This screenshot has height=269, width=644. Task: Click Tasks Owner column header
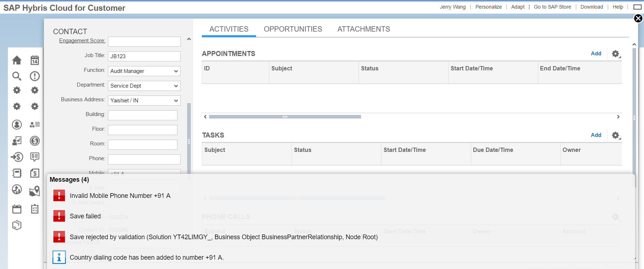pyautogui.click(x=591, y=154)
